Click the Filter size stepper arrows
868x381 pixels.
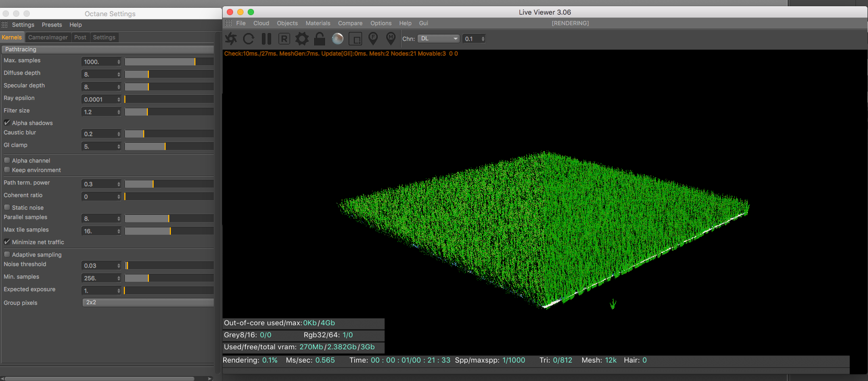coord(119,112)
